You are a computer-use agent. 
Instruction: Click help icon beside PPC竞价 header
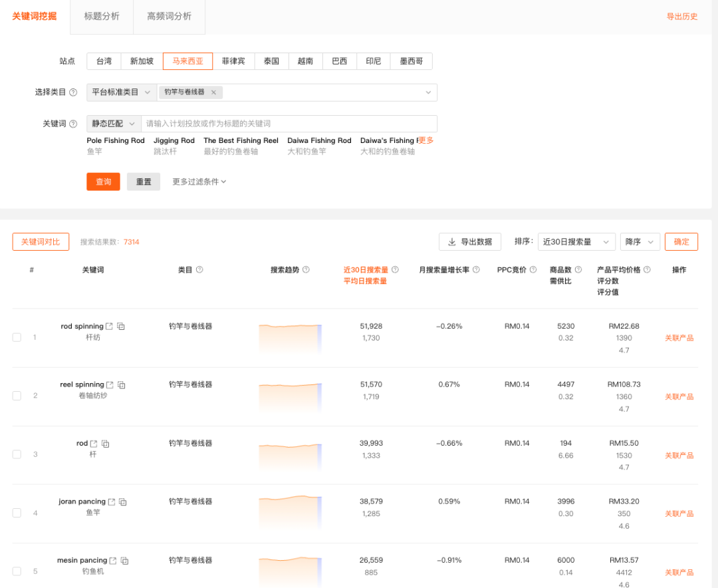pyautogui.click(x=533, y=269)
